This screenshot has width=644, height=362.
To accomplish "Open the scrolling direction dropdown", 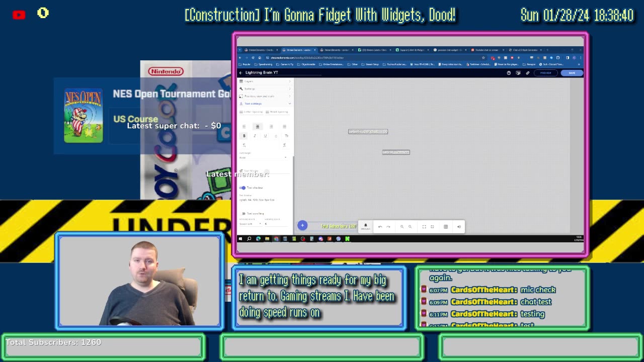I will (250, 224).
